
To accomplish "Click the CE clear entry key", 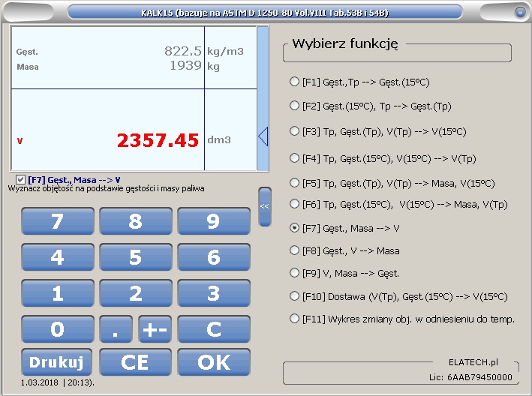I will [136, 362].
